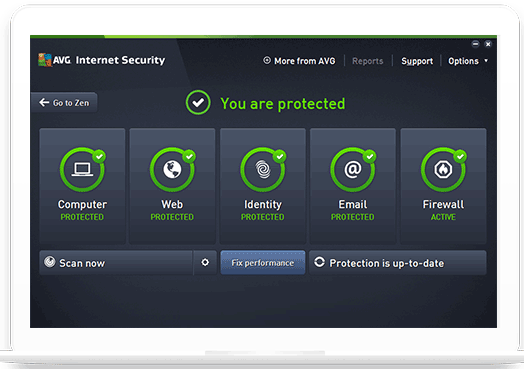524x369 pixels.
Task: Click the Identity tile label
Action: [x=263, y=205]
